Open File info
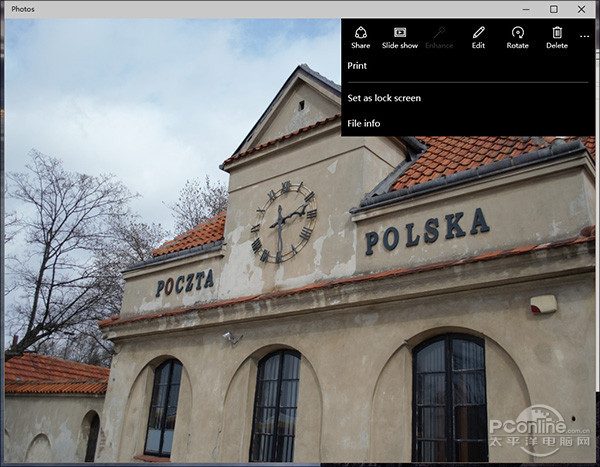 [x=364, y=123]
